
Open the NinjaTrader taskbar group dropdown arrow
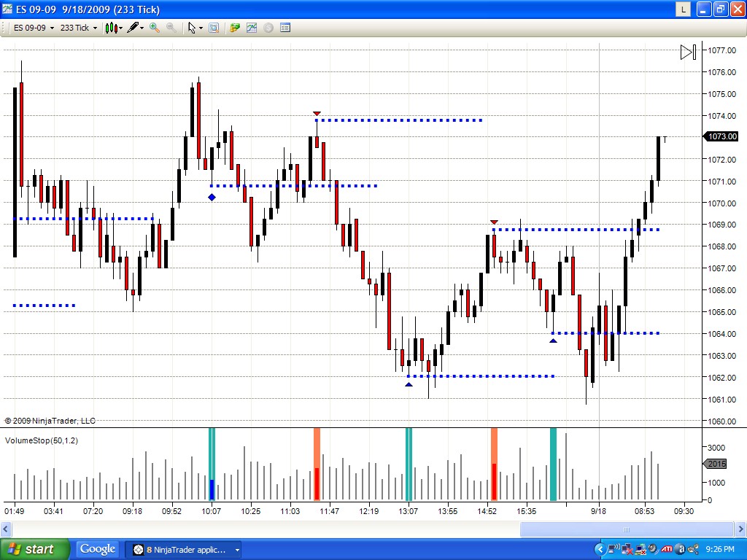click(x=237, y=550)
